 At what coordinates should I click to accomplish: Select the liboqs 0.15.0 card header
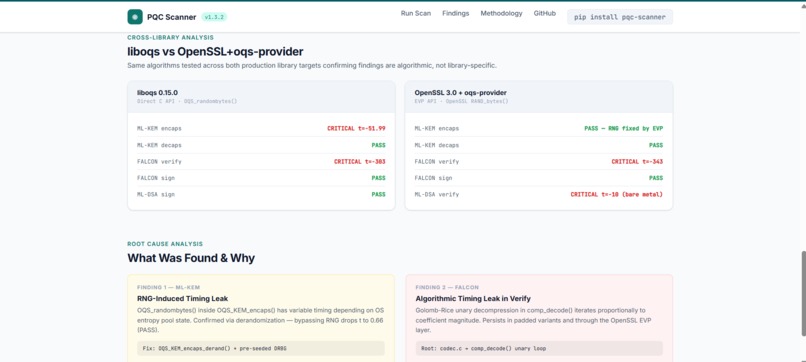click(261, 97)
